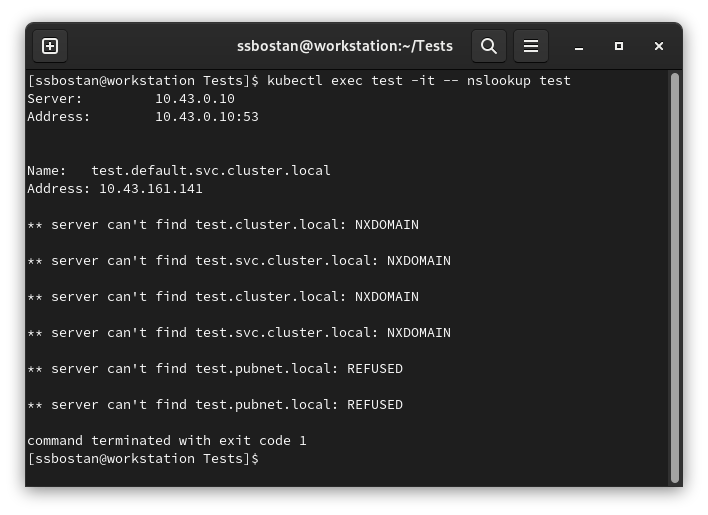This screenshot has height=515, width=708.
Task: Open the terminal search tool
Action: pos(489,46)
